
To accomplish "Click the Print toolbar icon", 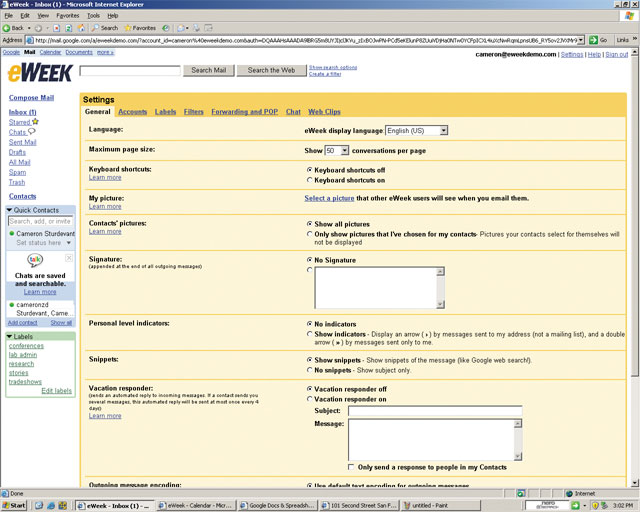I will point(196,28).
